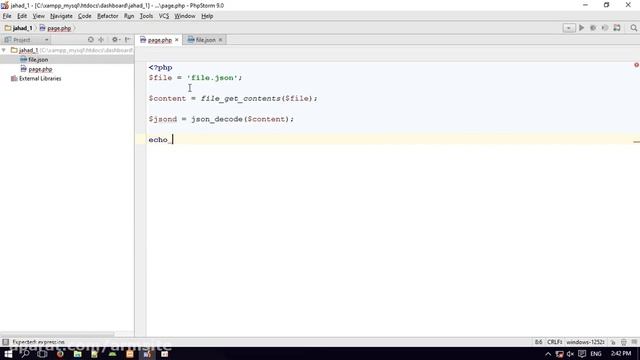Click the Debug toolbar icon
640x360 pixels.
click(x=593, y=28)
